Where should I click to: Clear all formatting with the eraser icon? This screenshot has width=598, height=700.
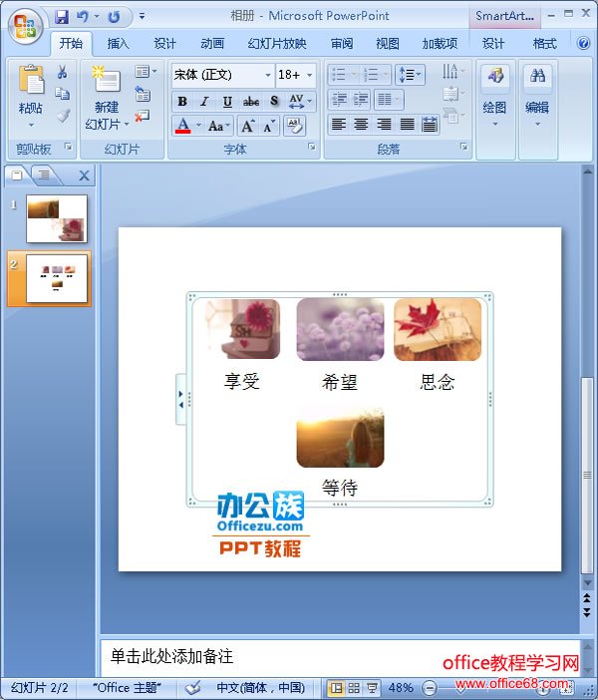point(295,126)
